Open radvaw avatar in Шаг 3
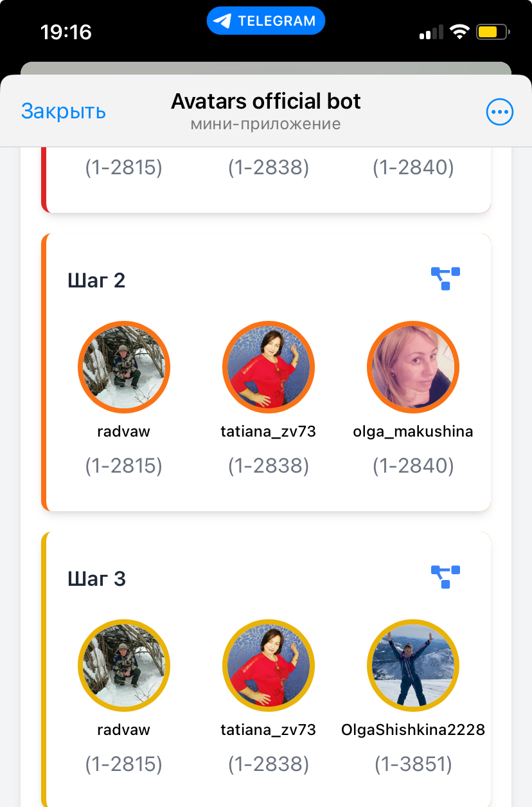 pyautogui.click(x=124, y=666)
